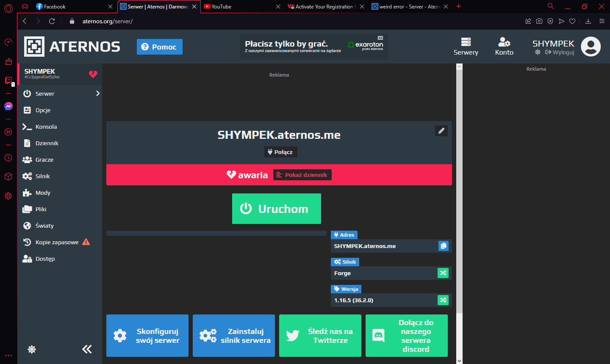Open Opera sidebar settings gear
The width and height of the screenshot is (610, 364).
click(8, 196)
